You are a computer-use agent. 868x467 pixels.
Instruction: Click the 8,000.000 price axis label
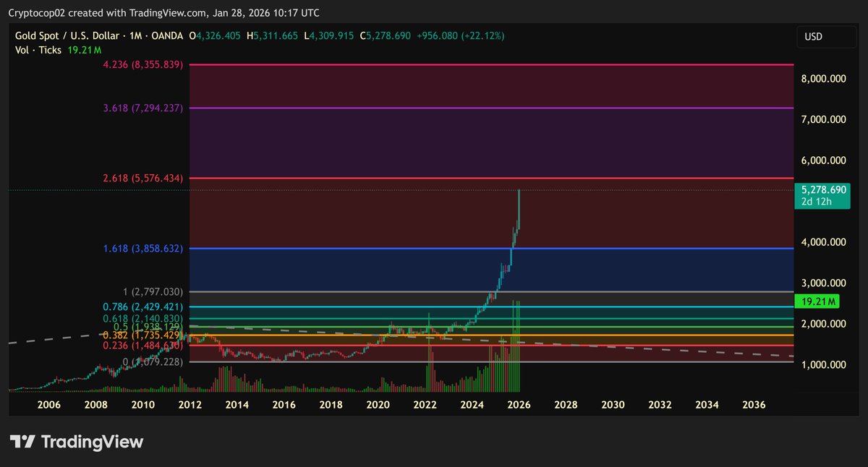pos(824,78)
